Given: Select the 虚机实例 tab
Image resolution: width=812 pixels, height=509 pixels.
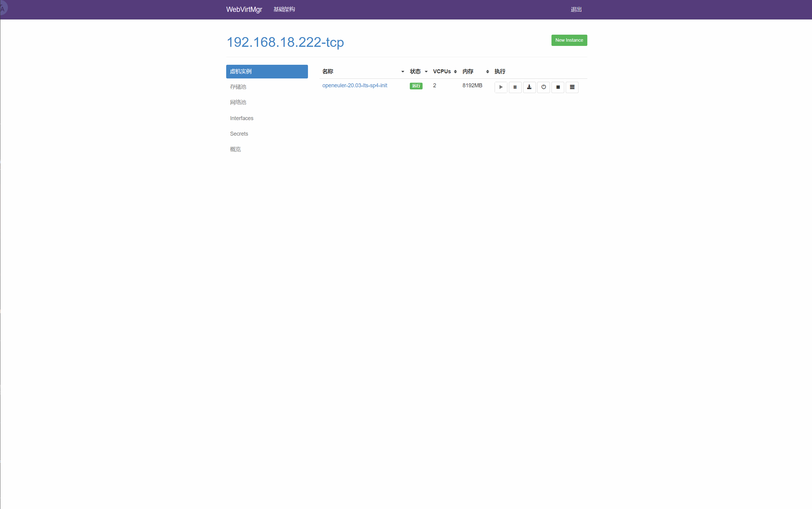Looking at the screenshot, I should 267,71.
